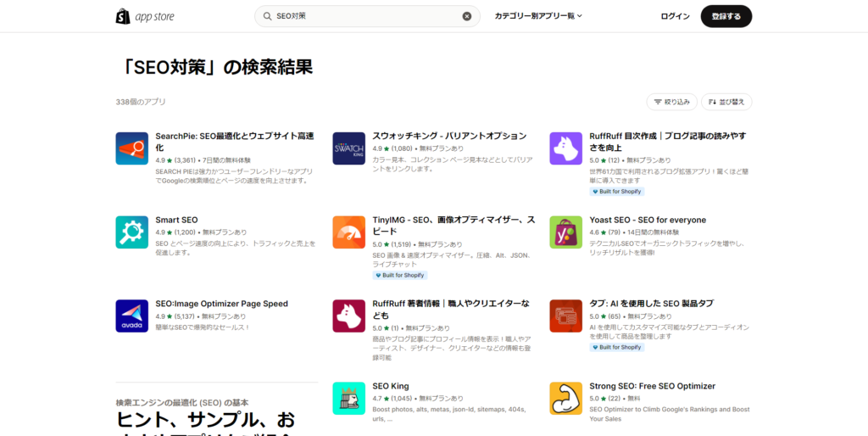Viewport: 868px width, 436px height.
Task: Open the TinyIMG orange gauge icon
Action: pos(348,232)
